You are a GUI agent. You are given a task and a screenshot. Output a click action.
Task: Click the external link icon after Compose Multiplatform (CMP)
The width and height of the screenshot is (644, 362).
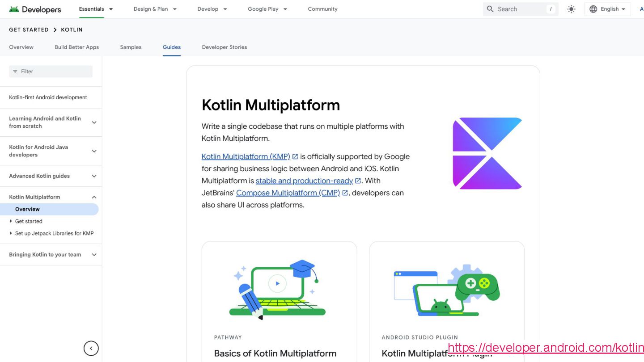345,193
